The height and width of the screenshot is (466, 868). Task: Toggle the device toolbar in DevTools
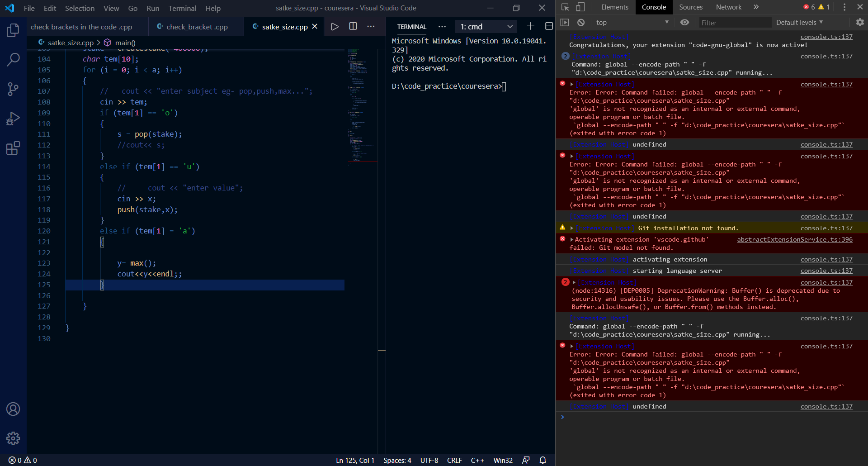[580, 7]
